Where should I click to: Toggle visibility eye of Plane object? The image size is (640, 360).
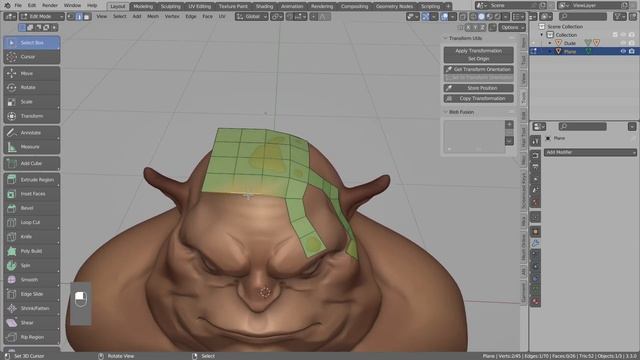(623, 51)
